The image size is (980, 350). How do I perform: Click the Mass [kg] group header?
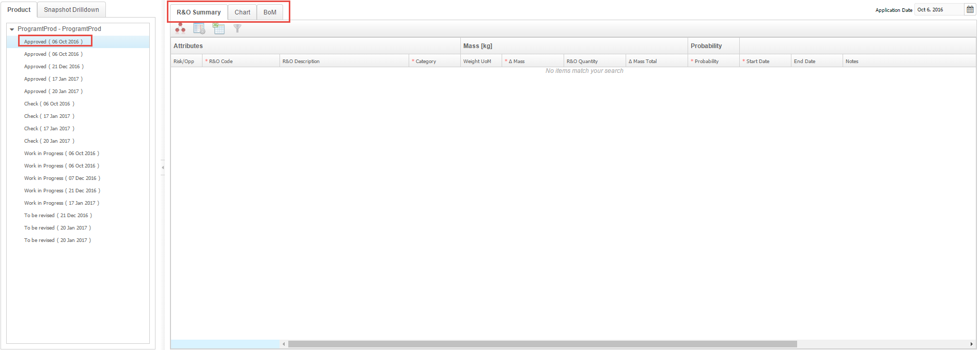(x=574, y=46)
